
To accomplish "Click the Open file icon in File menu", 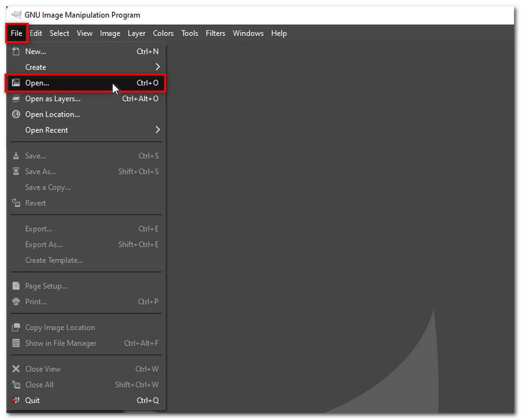I will (x=16, y=83).
